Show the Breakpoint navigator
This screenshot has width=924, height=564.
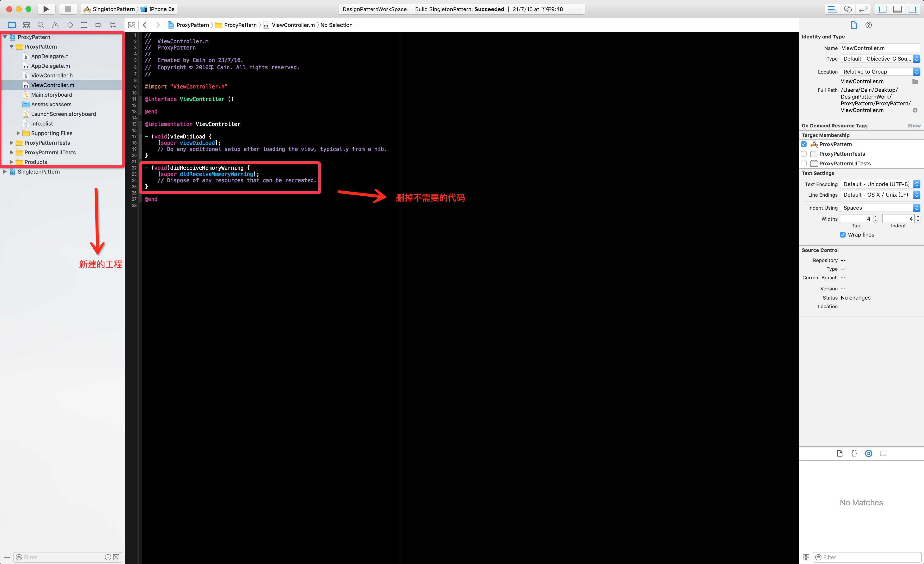tap(99, 25)
